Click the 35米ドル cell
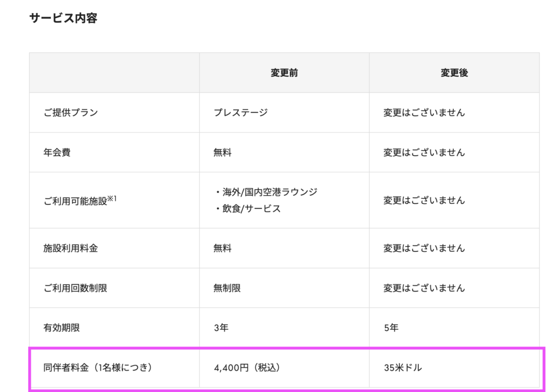Viewport: 554px width, 392px height. pos(403,368)
